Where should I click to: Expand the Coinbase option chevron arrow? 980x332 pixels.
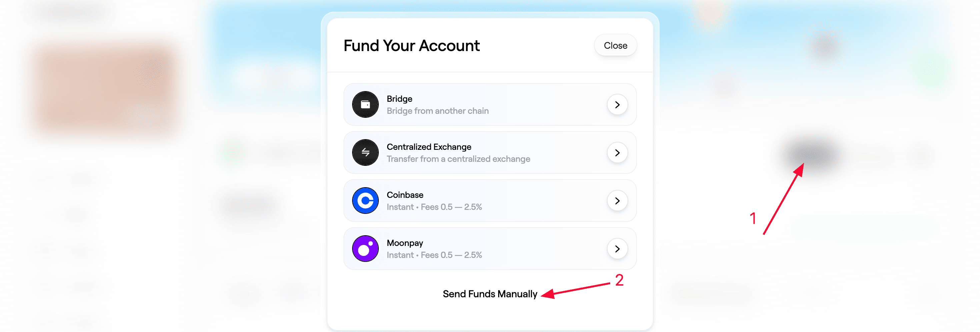617,201
